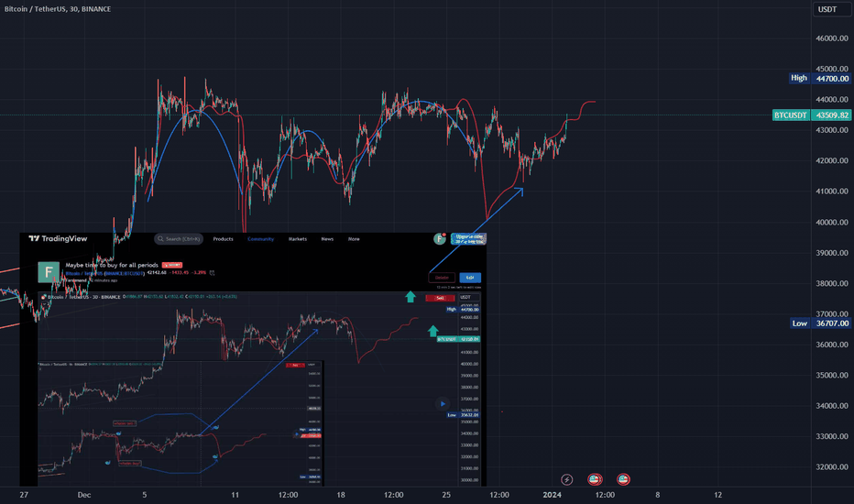Click the 25 date label on the time axis
This screenshot has height=504, width=854.
[446, 495]
